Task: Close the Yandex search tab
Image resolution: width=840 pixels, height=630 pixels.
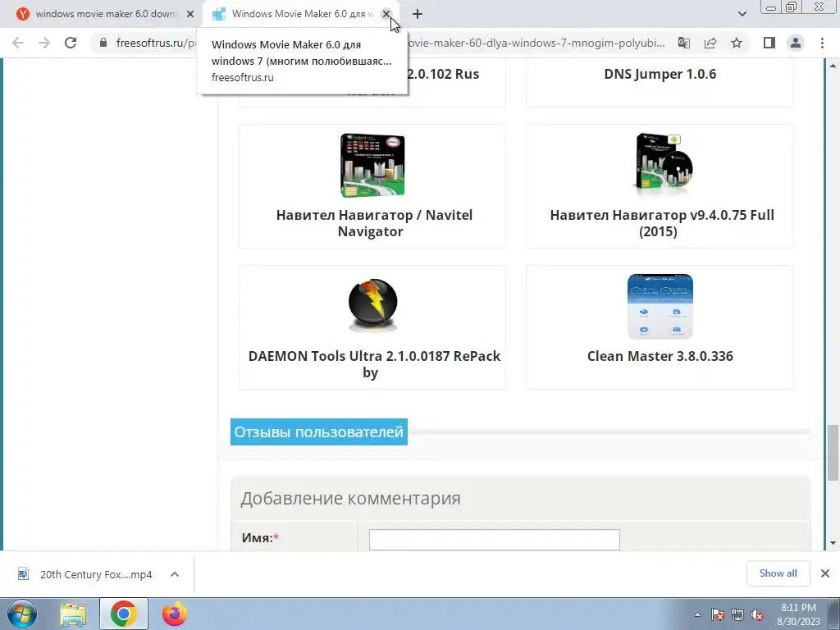Action: pyautogui.click(x=190, y=14)
